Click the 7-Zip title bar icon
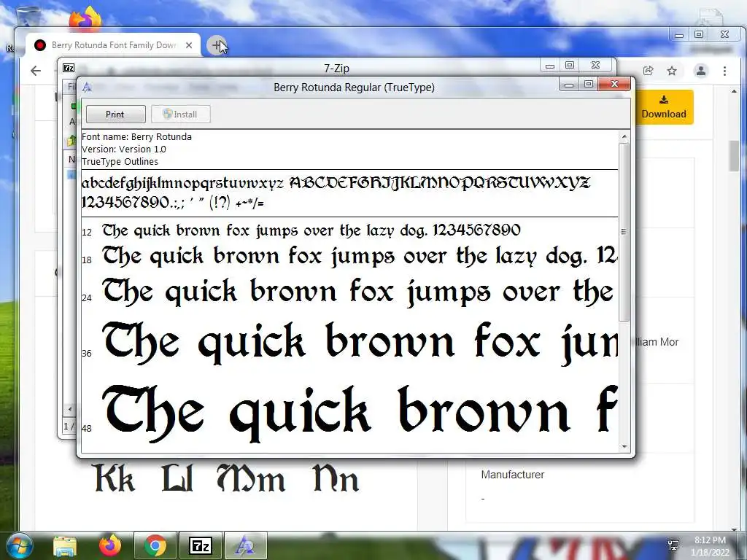The width and height of the screenshot is (747, 560). point(69,68)
